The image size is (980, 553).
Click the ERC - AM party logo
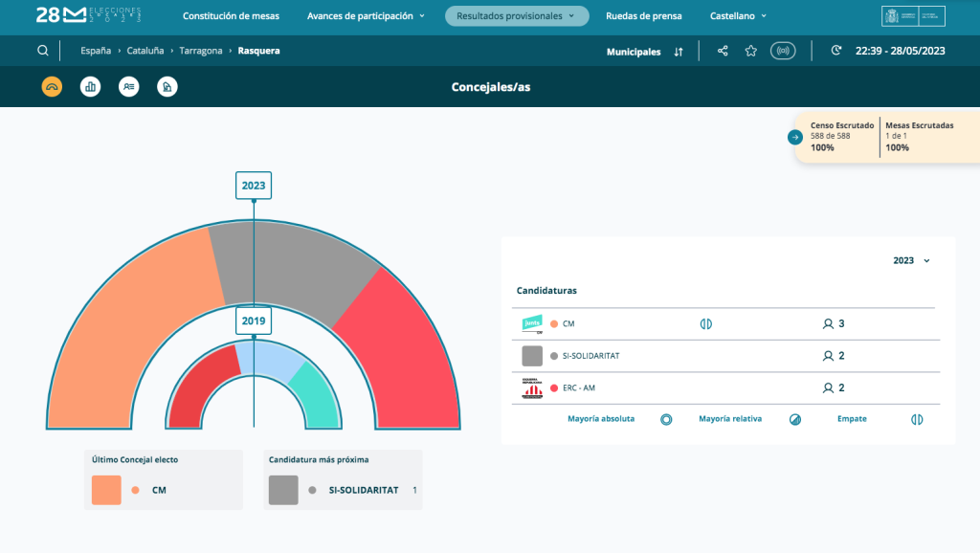(x=532, y=388)
